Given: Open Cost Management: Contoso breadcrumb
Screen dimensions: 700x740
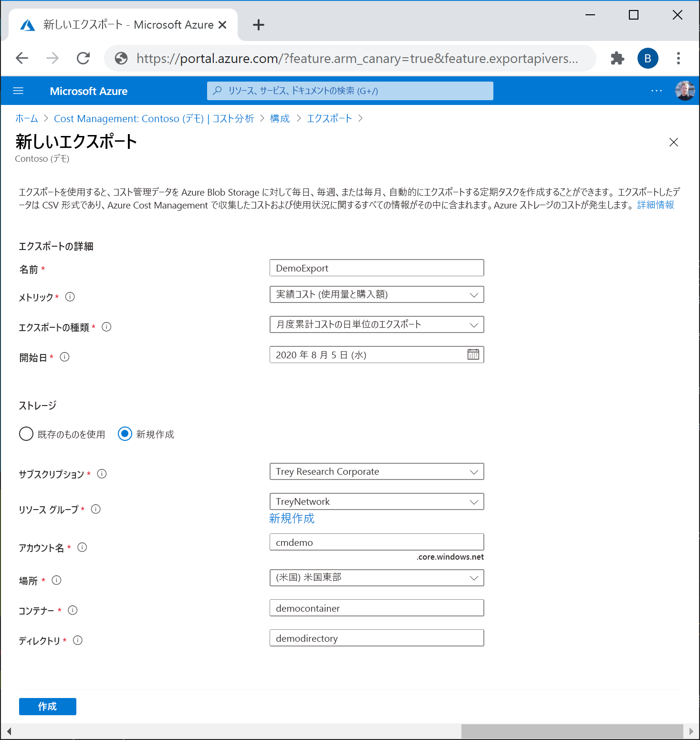Looking at the screenshot, I should pos(154,118).
